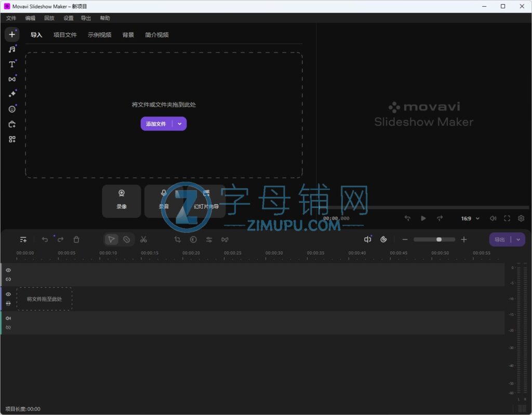Open the Sounds music note panel

click(x=12, y=49)
